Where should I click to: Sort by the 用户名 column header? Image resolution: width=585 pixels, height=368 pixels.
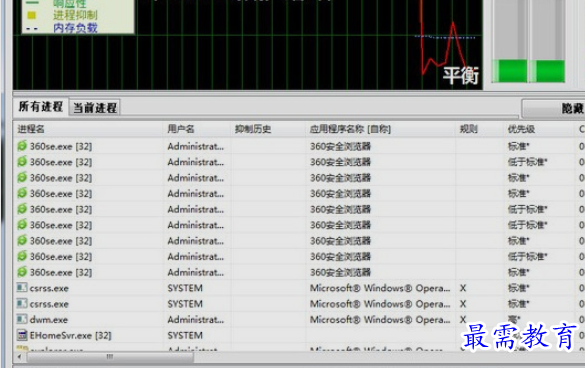tap(181, 129)
